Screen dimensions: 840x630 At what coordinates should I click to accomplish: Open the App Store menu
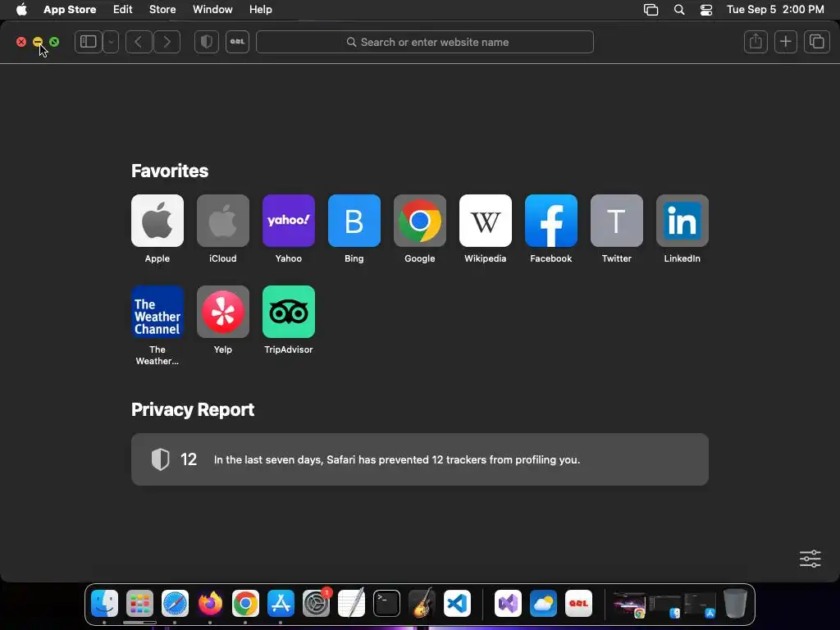pyautogui.click(x=70, y=10)
